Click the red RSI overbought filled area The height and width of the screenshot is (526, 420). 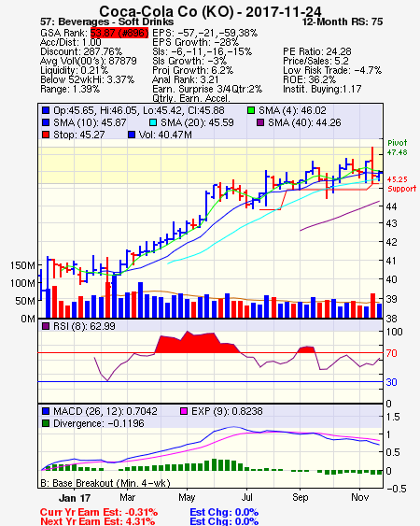[x=198, y=344]
